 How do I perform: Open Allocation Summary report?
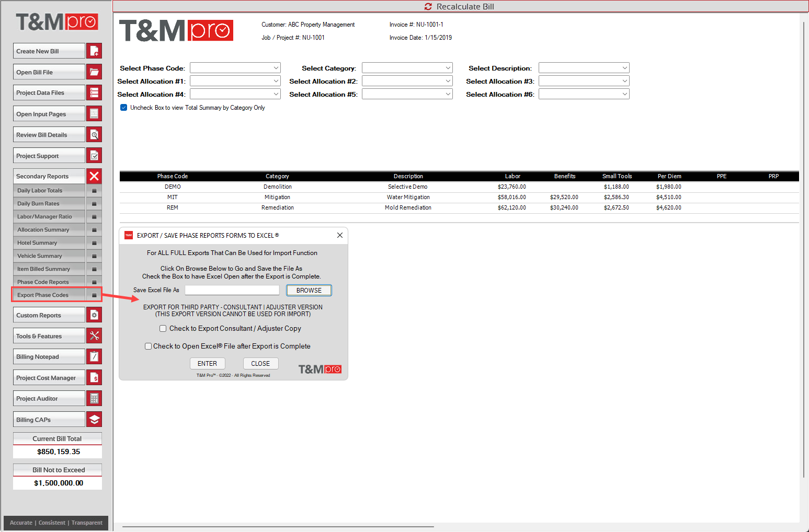(x=49, y=230)
